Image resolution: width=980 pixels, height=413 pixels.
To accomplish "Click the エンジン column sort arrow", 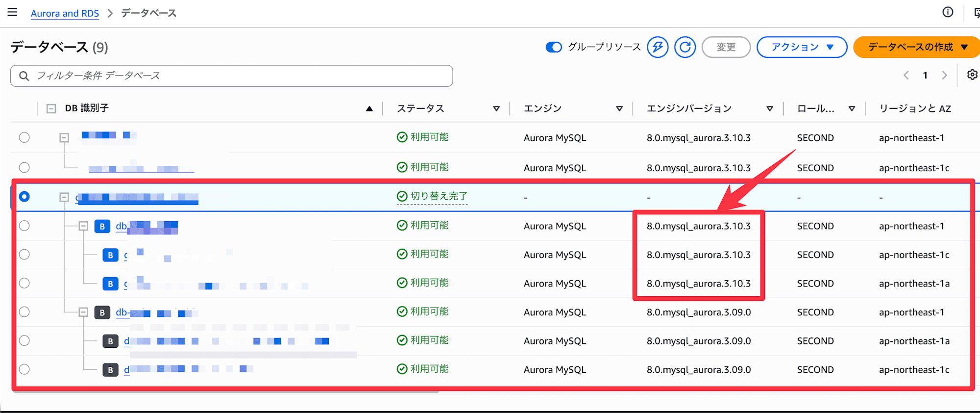I will 619,108.
